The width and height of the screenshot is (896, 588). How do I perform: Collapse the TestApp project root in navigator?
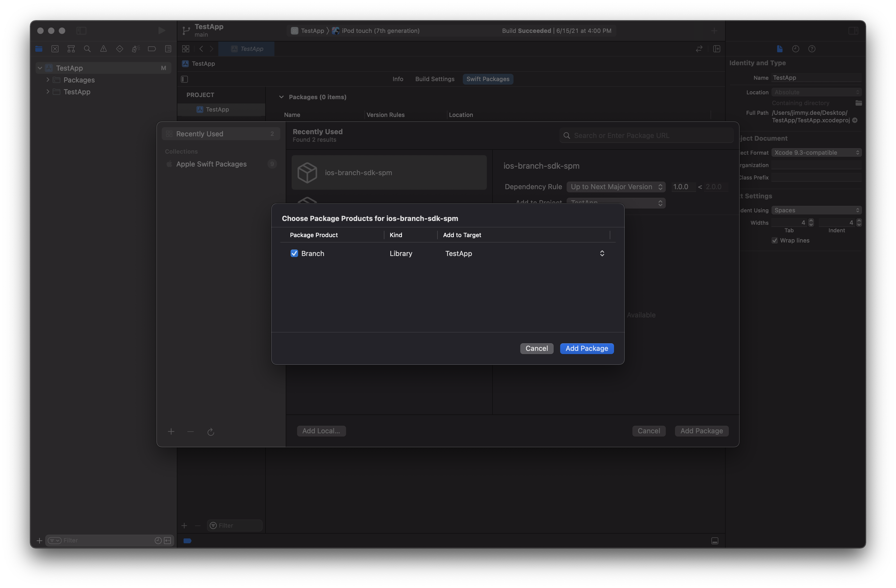(x=40, y=68)
